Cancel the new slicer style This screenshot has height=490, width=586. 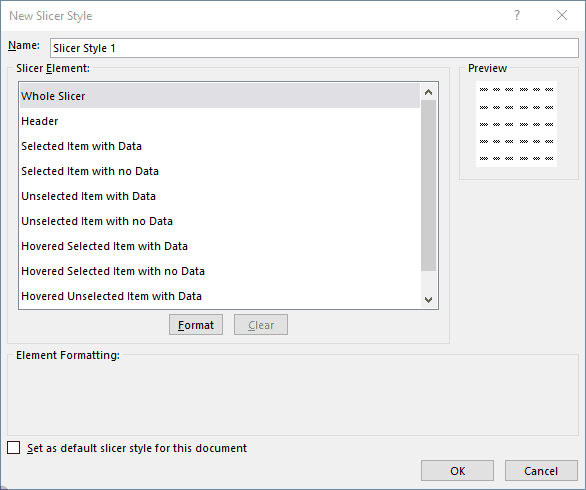coord(541,471)
